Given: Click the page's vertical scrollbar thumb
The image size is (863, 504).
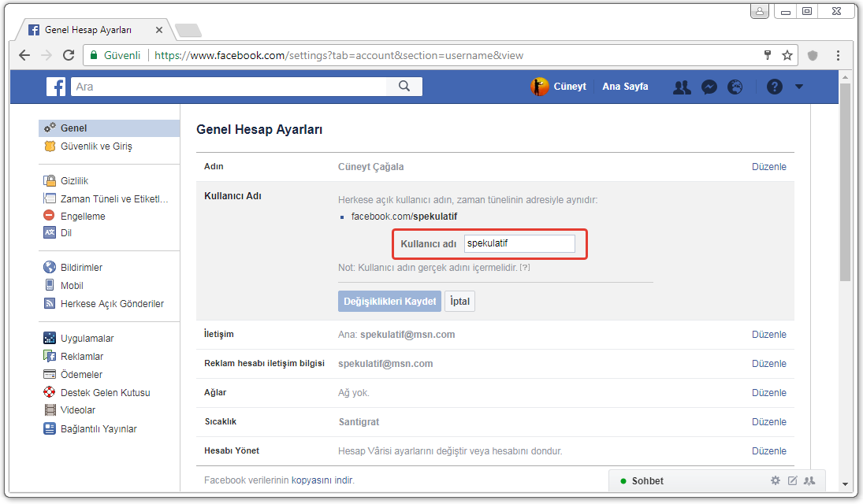Looking at the screenshot, I should pos(845,181).
